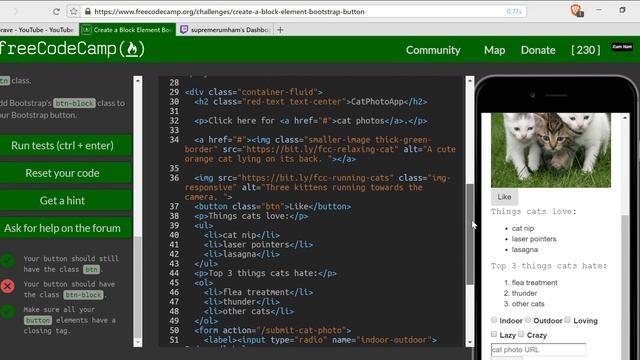The width and height of the screenshot is (640, 360).
Task: Open the Donate nav item
Action: tap(538, 50)
